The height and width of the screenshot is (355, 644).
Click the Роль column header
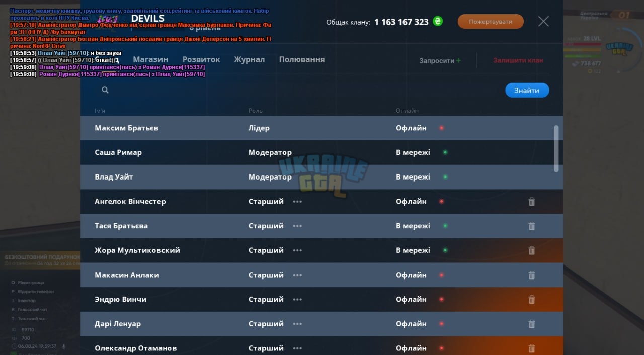point(256,111)
